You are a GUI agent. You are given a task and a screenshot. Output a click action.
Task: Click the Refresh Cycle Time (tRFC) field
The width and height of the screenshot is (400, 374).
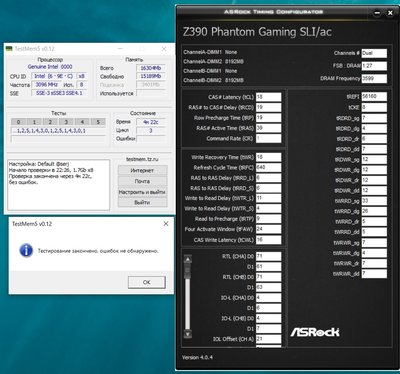pos(268,167)
